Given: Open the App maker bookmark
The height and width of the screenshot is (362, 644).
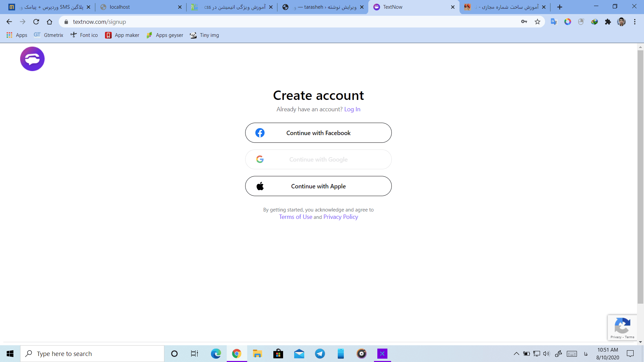Looking at the screenshot, I should pyautogui.click(x=122, y=35).
